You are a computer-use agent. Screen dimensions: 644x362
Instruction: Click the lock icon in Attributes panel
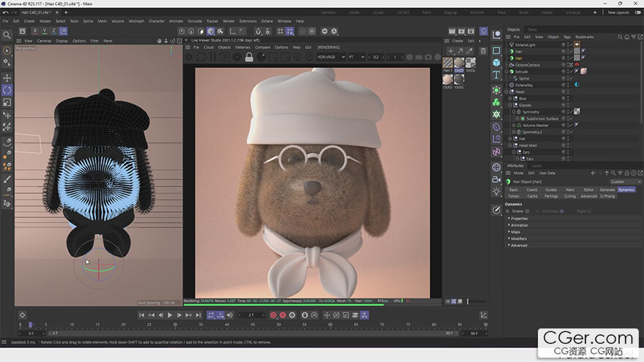coord(626,173)
